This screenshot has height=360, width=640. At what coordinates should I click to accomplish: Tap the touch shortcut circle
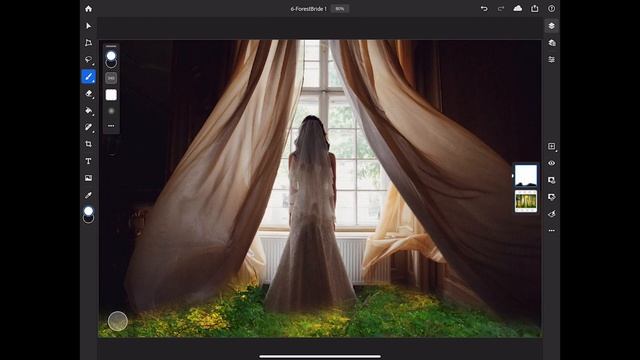pos(118,321)
